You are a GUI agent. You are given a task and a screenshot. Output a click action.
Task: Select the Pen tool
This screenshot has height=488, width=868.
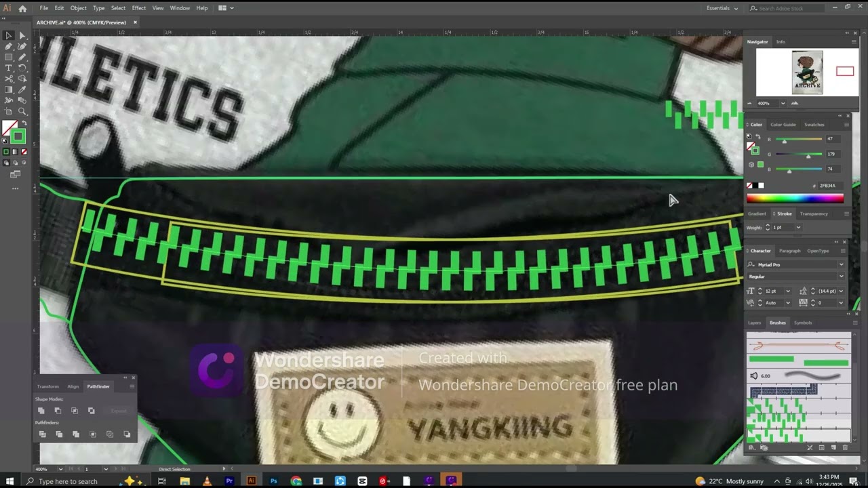[x=8, y=46]
